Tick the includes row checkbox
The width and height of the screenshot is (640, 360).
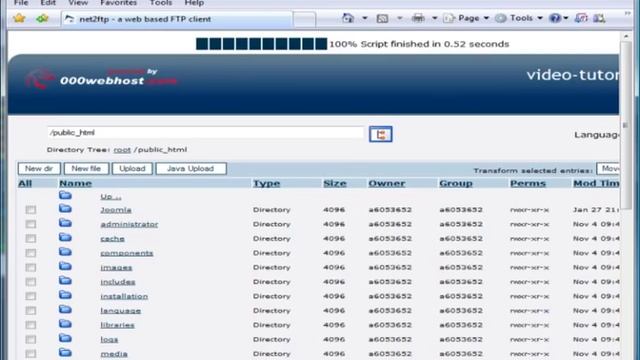31,282
